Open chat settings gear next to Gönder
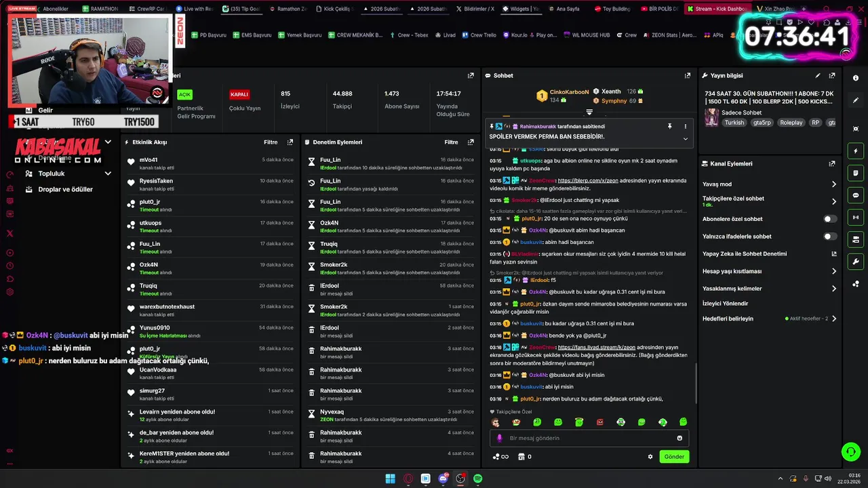The width and height of the screenshot is (868, 488). click(650, 457)
